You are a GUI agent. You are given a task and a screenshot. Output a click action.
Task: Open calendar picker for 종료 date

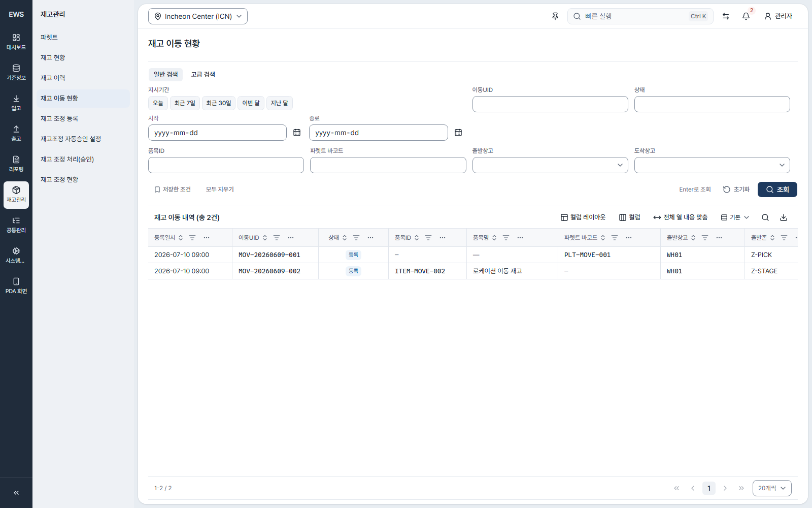coord(458,133)
